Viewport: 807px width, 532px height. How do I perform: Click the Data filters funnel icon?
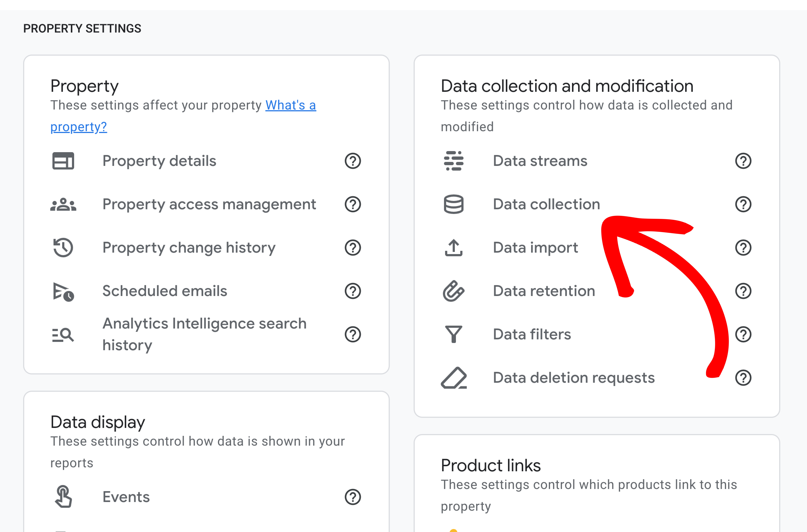pos(453,334)
